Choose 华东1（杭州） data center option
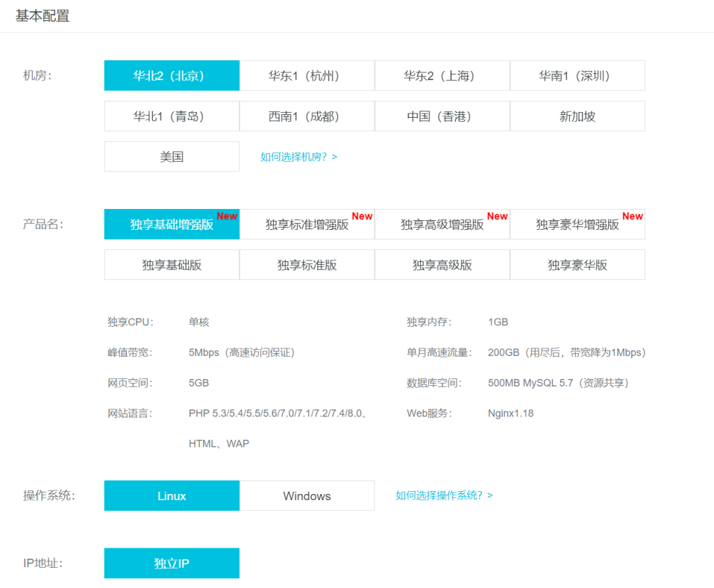Viewport: 714px width, 588px height. (x=307, y=76)
